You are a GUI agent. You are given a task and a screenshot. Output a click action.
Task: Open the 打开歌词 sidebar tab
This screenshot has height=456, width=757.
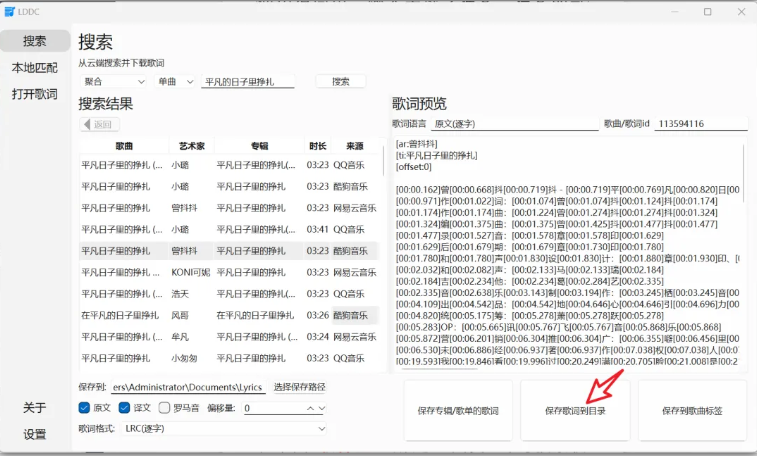click(x=35, y=94)
